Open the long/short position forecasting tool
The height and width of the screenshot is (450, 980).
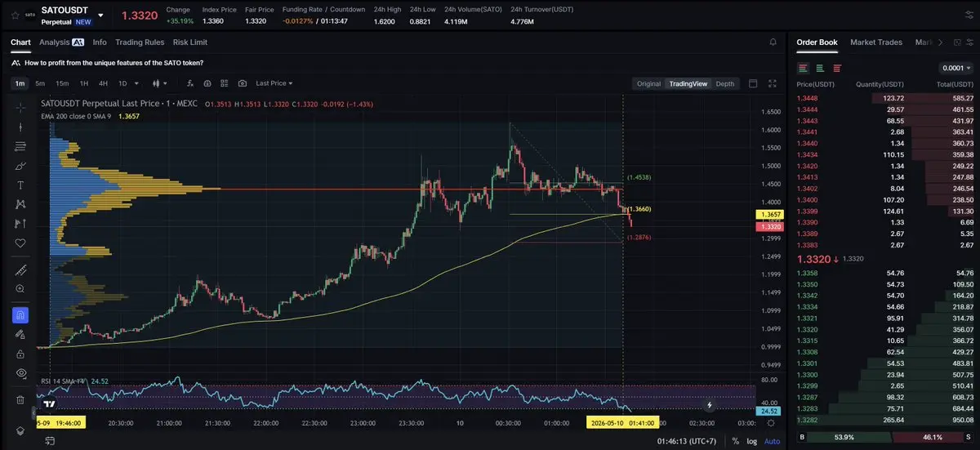pos(20,224)
